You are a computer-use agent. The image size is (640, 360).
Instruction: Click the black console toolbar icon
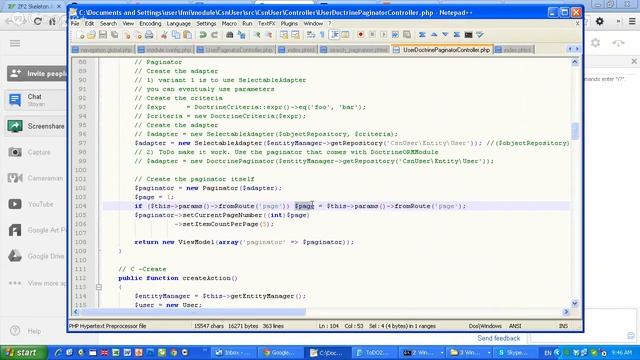tap(469, 35)
